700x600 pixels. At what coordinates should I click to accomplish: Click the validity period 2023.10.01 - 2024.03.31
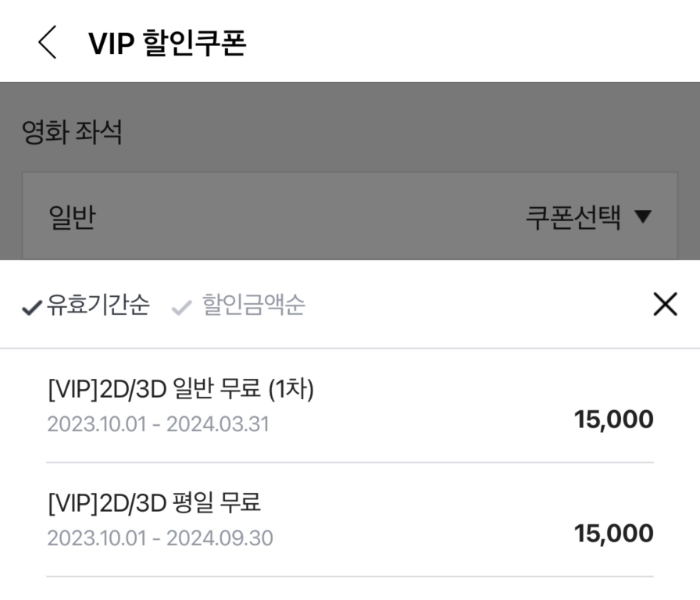click(x=158, y=424)
